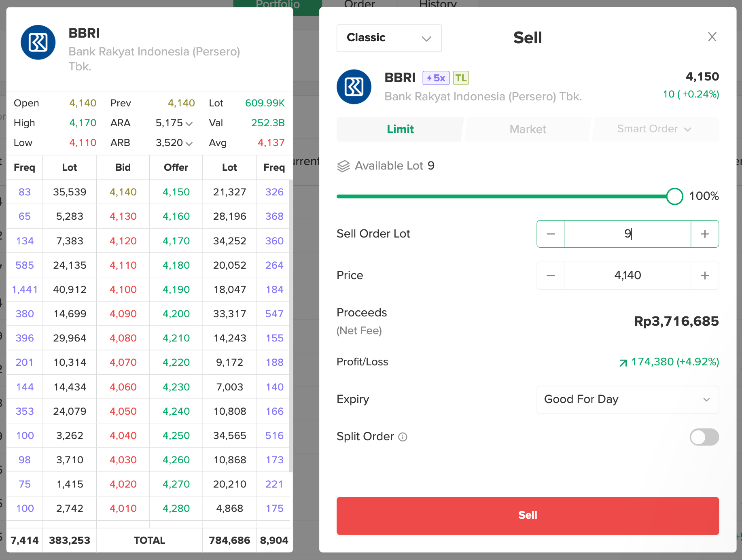The height and width of the screenshot is (560, 742).
Task: Select bid price 4,100 in the order book
Action: 123,290
